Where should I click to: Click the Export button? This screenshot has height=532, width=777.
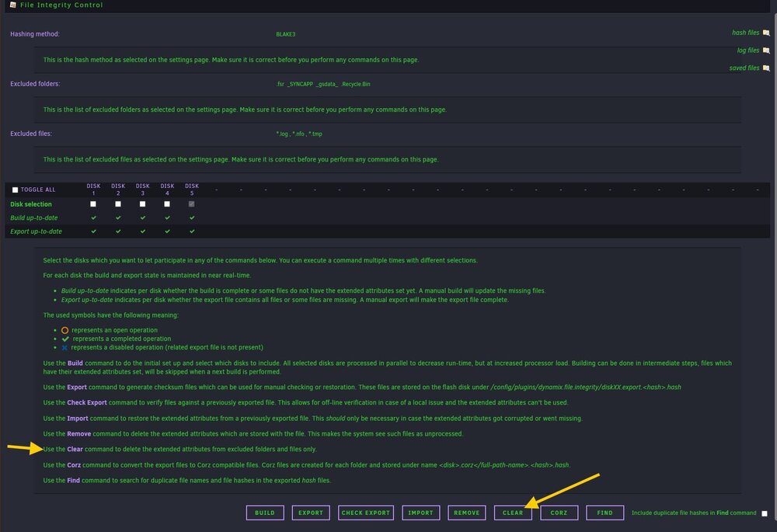(x=311, y=513)
